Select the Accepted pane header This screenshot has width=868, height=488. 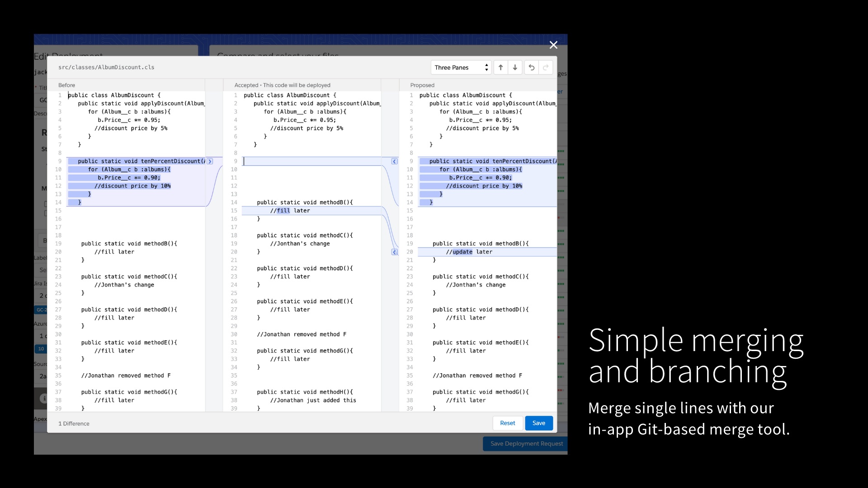point(282,85)
